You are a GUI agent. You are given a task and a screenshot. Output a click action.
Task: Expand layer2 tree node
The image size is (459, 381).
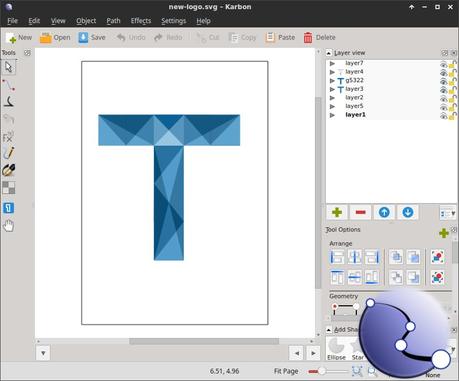point(332,98)
